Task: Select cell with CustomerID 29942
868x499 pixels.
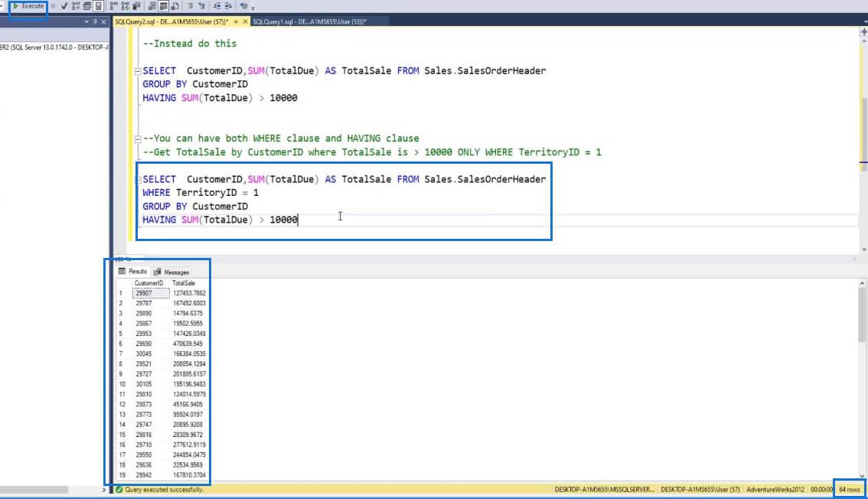Action: (151, 475)
